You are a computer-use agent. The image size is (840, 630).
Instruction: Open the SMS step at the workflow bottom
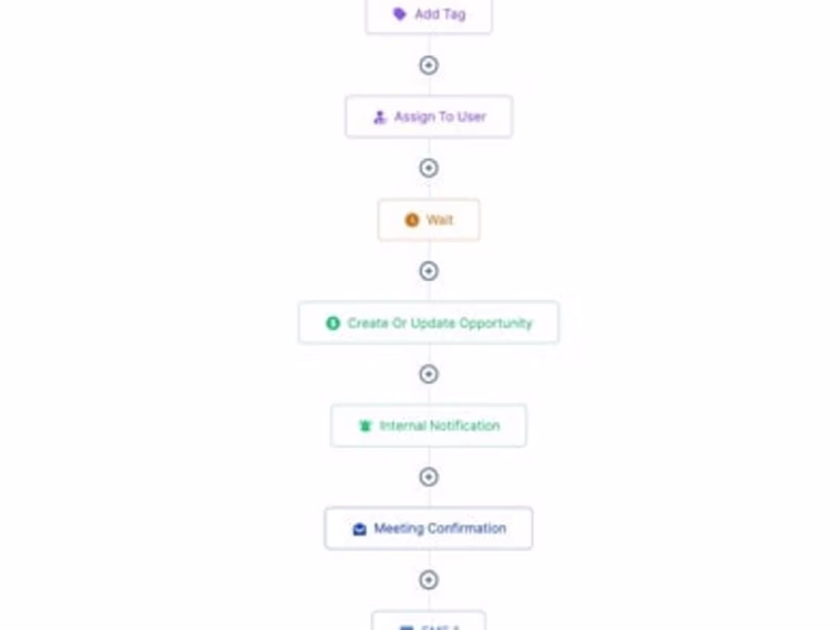pyautogui.click(x=429, y=625)
